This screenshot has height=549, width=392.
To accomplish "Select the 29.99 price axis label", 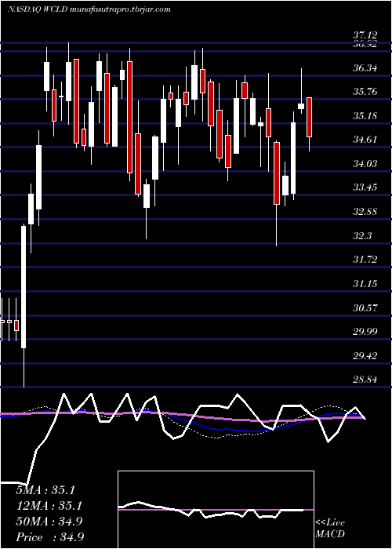I will click(x=365, y=332).
